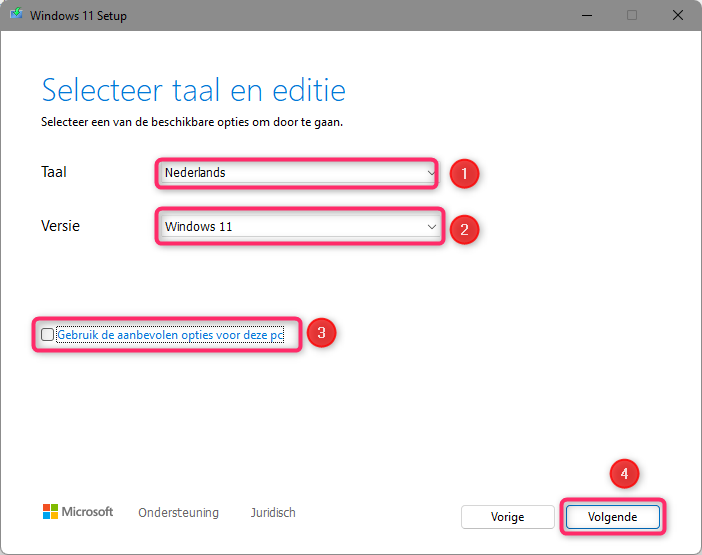The image size is (702, 555).
Task: Click the Windows 11 Setup title bar icon
Action: click(17, 14)
